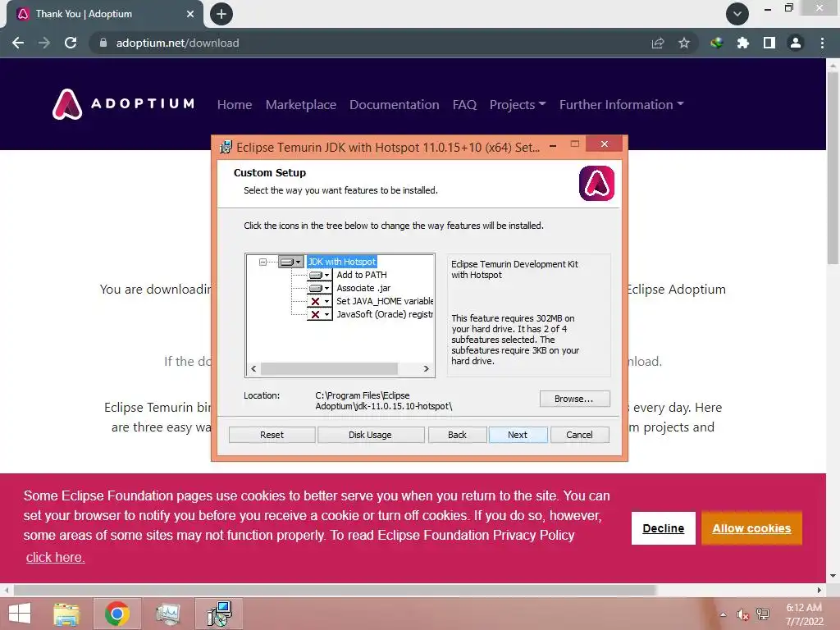Reload the Adoptium download page
Viewport: 840px width, 630px height.
[x=71, y=43]
